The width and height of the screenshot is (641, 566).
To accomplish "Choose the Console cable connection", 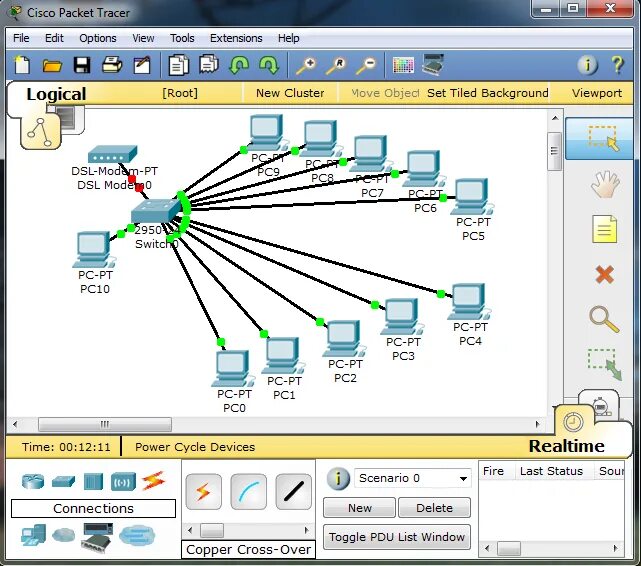I will click(249, 492).
